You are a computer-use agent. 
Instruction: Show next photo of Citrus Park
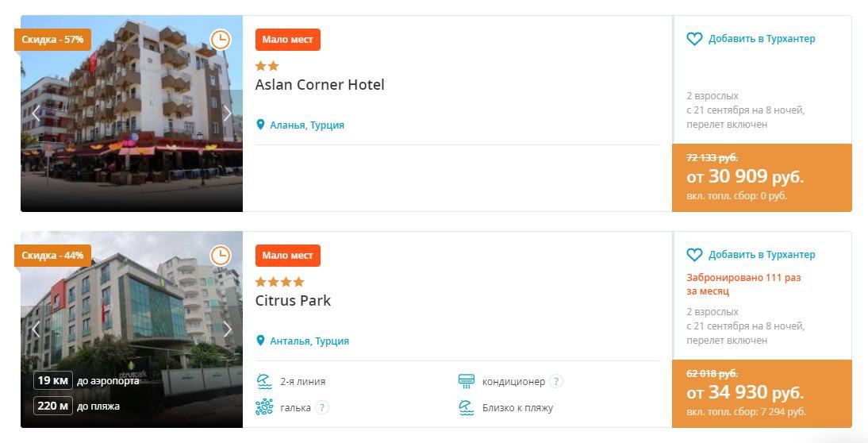228,329
